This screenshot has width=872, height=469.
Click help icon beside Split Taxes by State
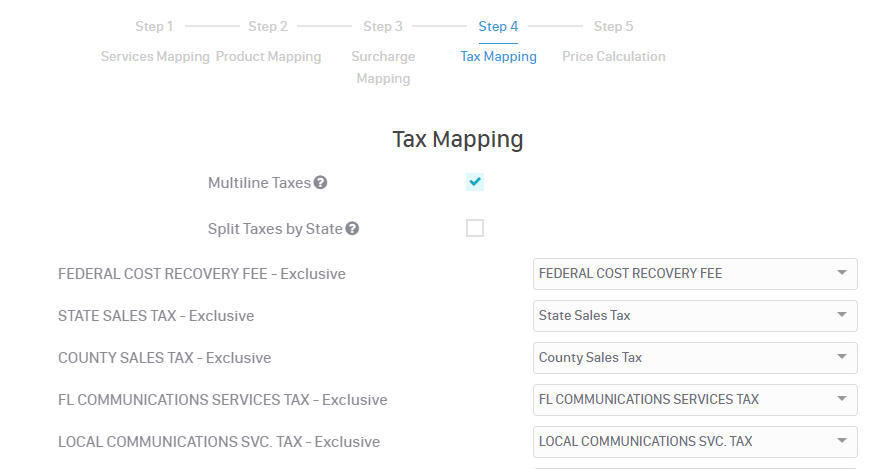[x=352, y=229]
